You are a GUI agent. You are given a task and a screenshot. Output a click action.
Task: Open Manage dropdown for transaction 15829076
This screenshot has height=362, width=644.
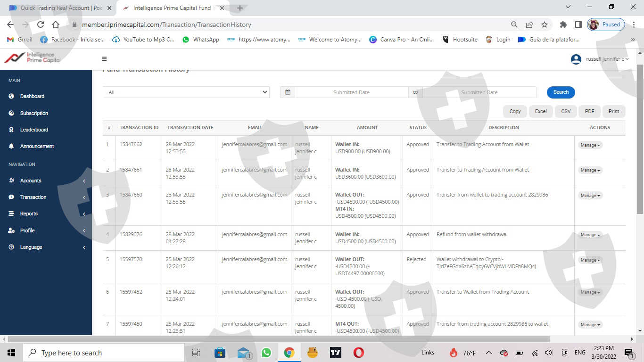point(590,235)
